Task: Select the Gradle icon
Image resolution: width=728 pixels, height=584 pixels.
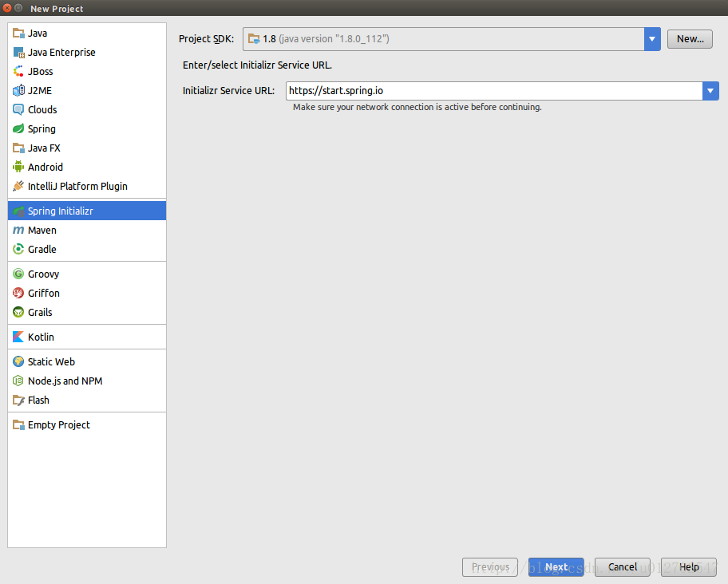Action: (18, 249)
